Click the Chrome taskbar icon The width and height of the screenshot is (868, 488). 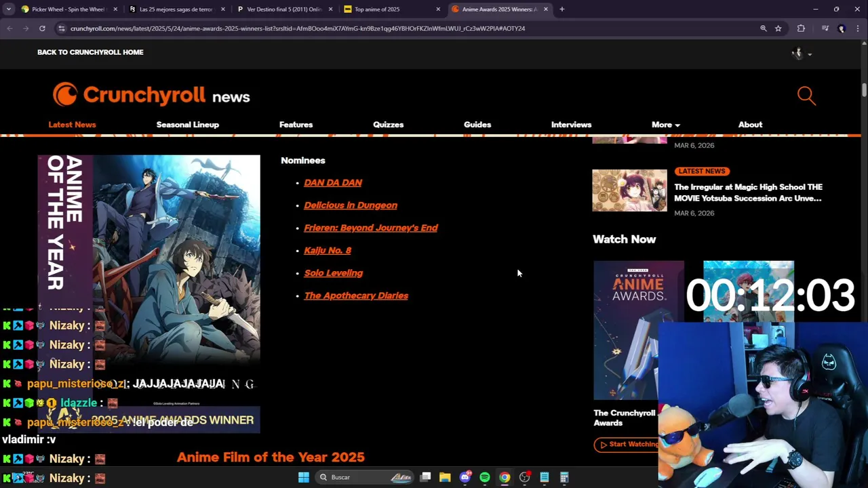point(505,477)
